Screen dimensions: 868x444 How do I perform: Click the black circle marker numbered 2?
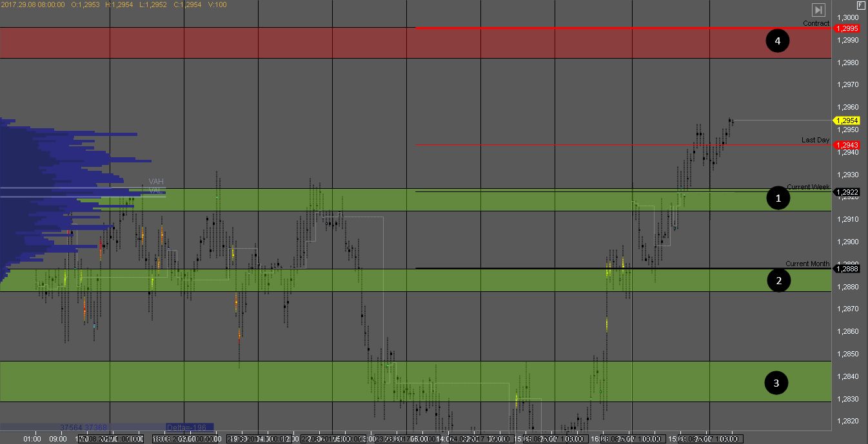point(778,280)
